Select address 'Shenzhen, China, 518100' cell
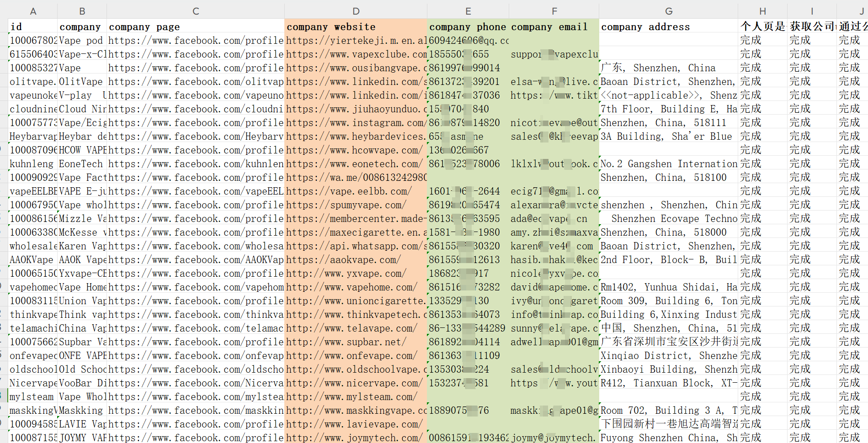 (x=669, y=177)
